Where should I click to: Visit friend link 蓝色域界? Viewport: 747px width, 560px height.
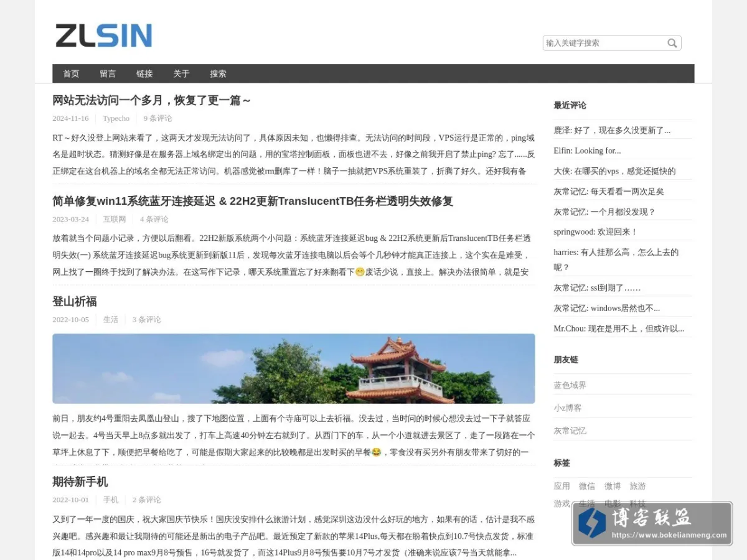click(x=570, y=385)
